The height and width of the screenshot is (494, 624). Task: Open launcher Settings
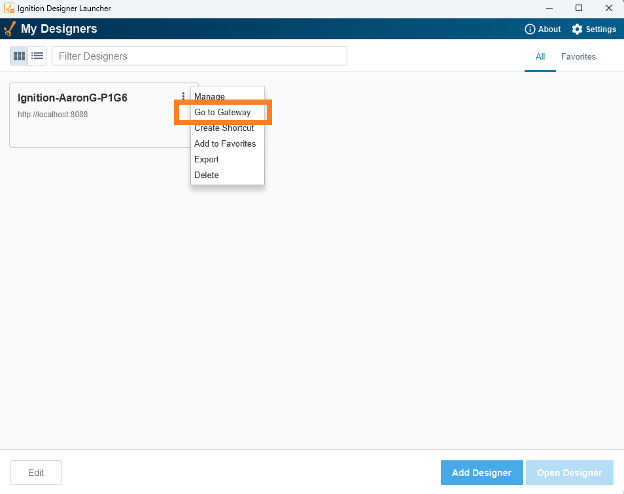coord(594,29)
